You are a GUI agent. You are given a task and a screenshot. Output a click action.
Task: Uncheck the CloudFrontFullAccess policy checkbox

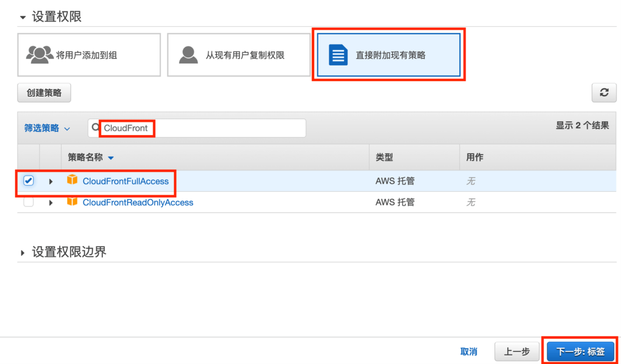pyautogui.click(x=29, y=180)
